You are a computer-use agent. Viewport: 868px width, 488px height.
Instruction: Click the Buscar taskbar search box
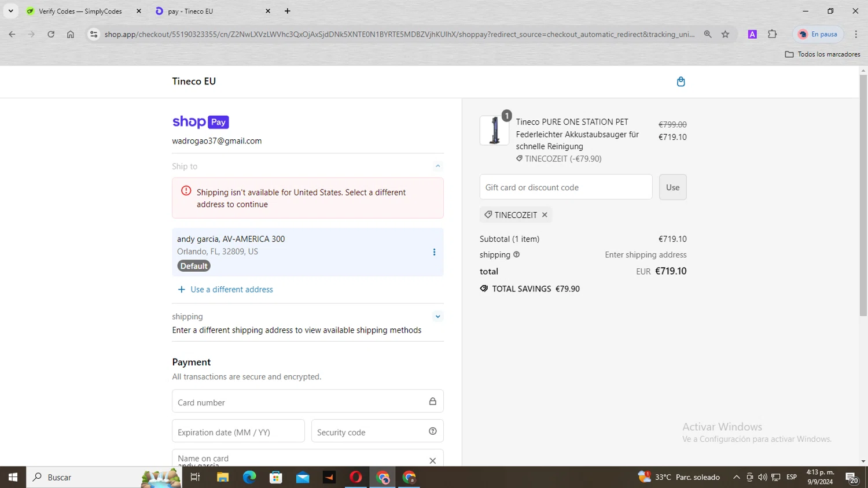pyautogui.click(x=104, y=477)
